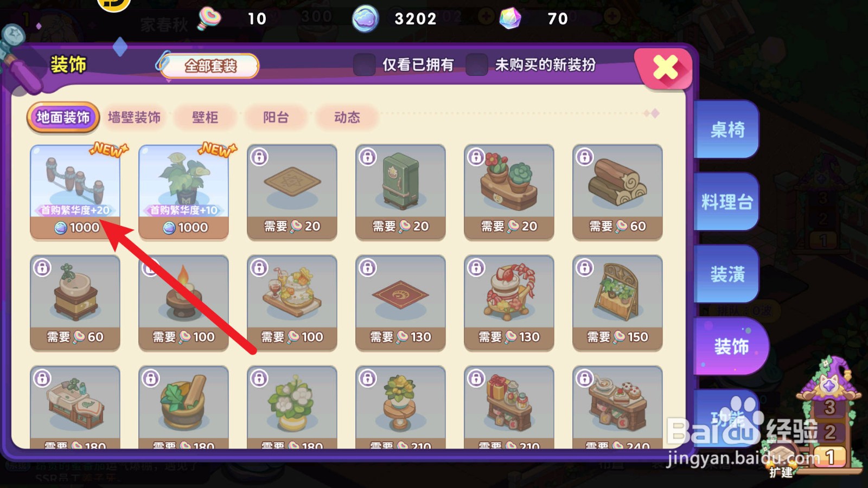Choose the locked mortar and pestle item
Image resolution: width=868 pixels, height=488 pixels.
[183, 407]
